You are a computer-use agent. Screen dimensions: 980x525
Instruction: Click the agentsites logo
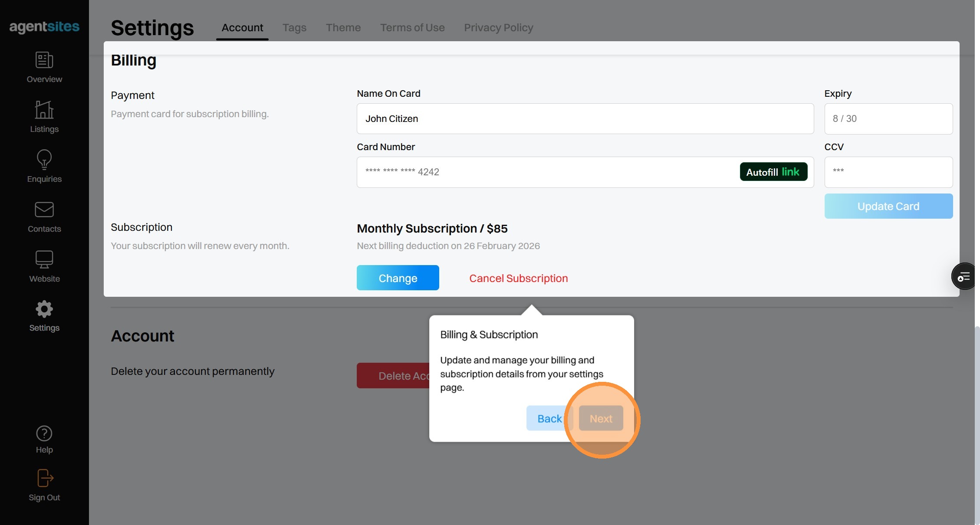pyautogui.click(x=44, y=27)
